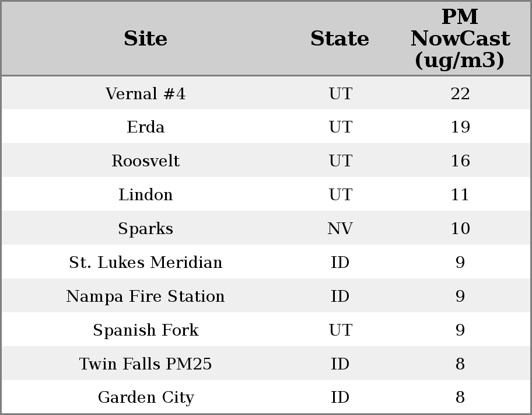Select the Vernal #4 site cell
The image size is (532, 415).
(145, 93)
